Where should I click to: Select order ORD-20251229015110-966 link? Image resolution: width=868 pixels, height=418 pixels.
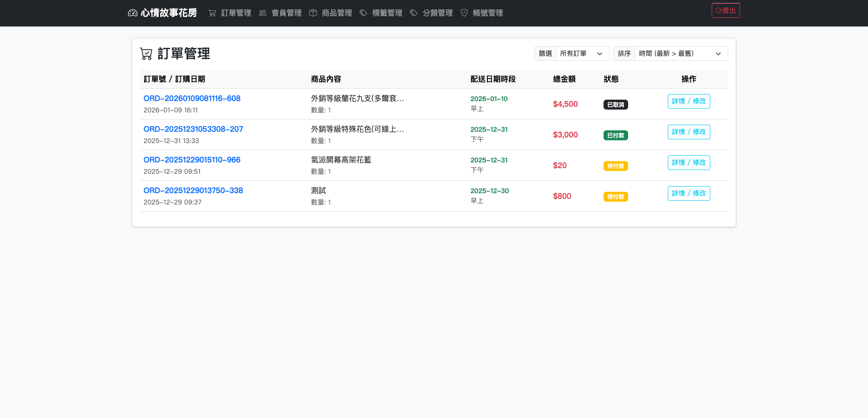192,160
